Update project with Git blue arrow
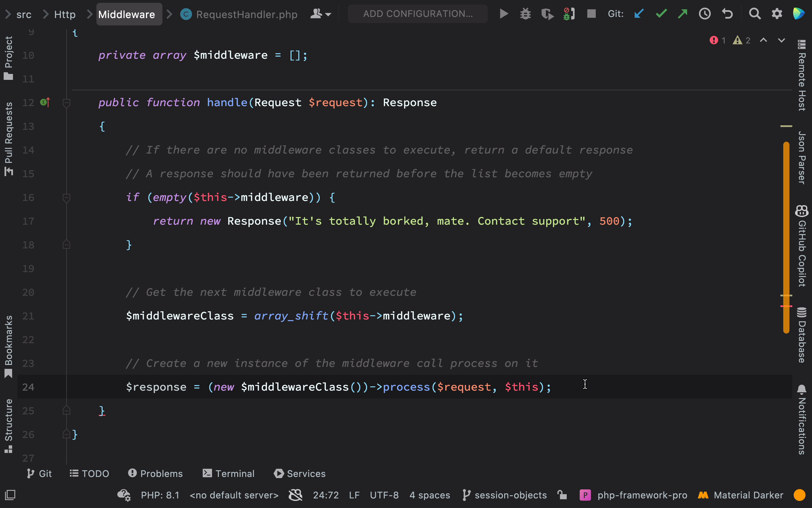 [x=639, y=14]
